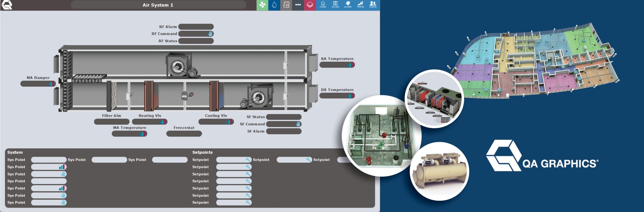Viewport: 644px width, 212px height.
Task: Click the Filter Alm value field
Action: pos(112,122)
